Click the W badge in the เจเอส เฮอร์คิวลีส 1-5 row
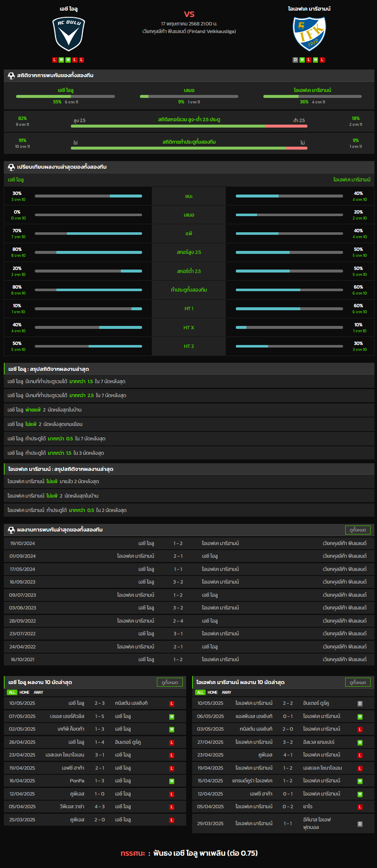 click(172, 717)
